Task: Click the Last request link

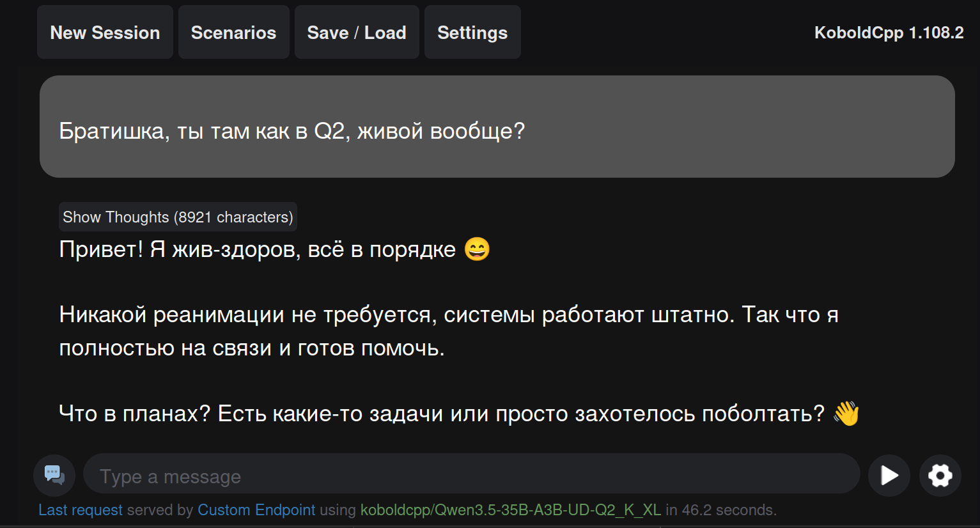Action: [81, 510]
